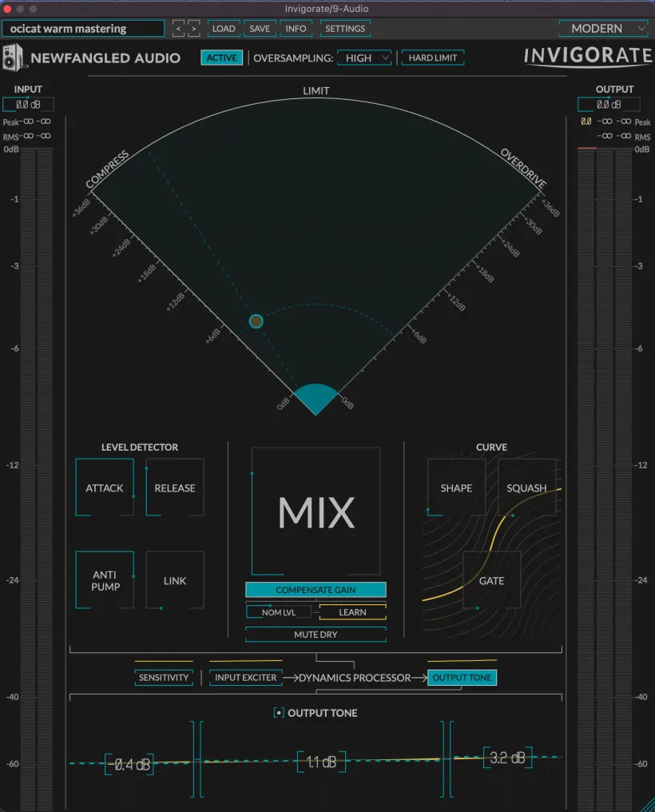
Task: Toggle the Output Tone enable square icon
Action: tap(278, 713)
